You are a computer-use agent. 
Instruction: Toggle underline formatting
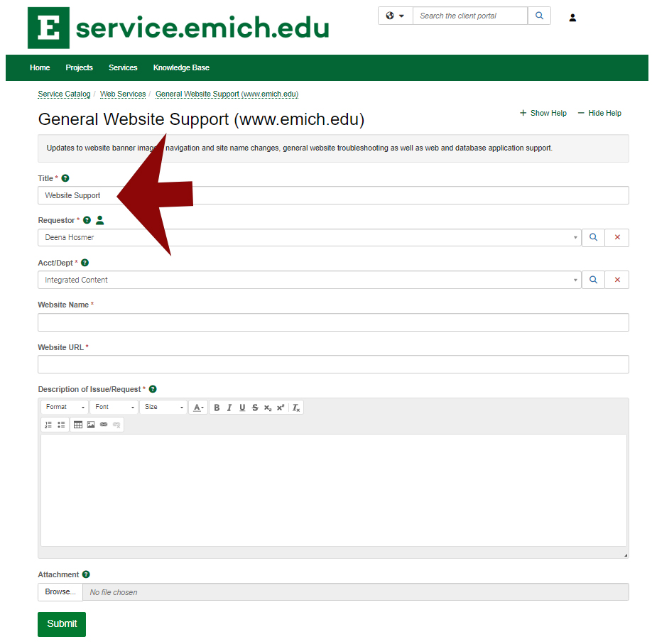pos(242,408)
